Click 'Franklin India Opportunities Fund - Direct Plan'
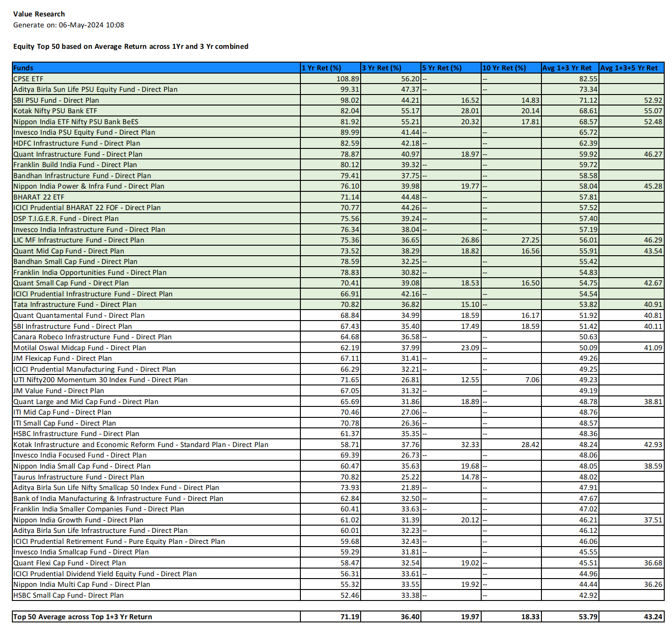Image resolution: width=672 pixels, height=632 pixels. tap(90, 272)
